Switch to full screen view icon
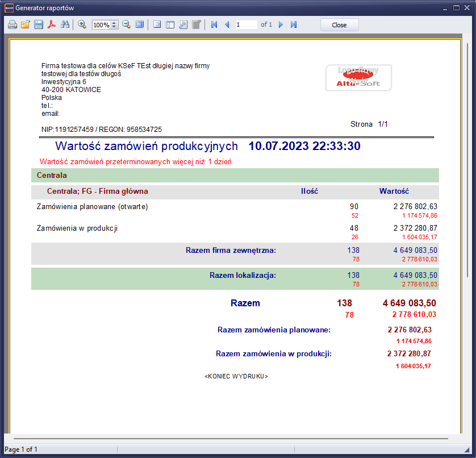 (139, 25)
